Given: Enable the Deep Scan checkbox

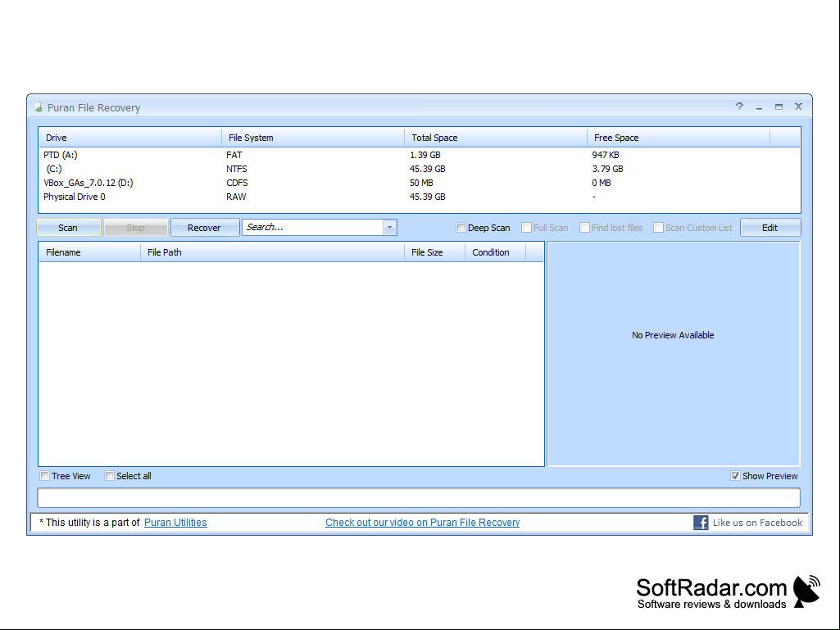Looking at the screenshot, I should tap(461, 227).
